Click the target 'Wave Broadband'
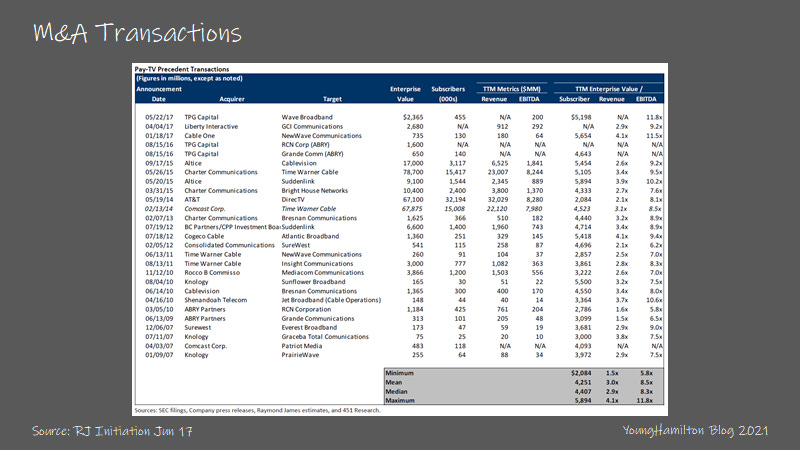800x450 pixels. (x=307, y=117)
